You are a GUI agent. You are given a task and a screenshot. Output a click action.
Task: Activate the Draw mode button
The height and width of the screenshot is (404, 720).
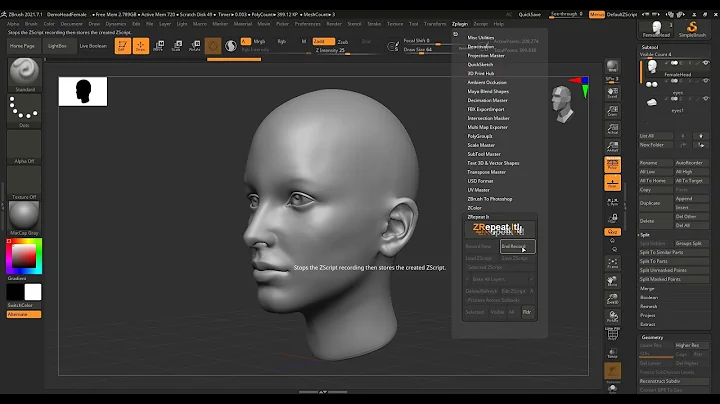coord(141,46)
